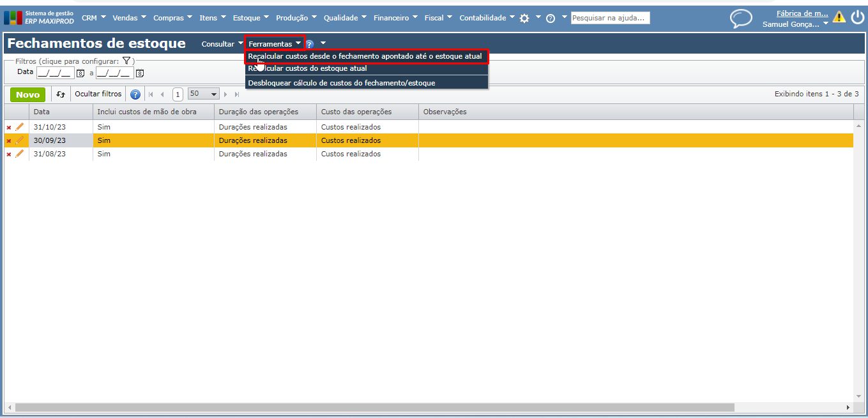
Task: Click Durações realizadas in the 31/08/23 row
Action: [253, 154]
